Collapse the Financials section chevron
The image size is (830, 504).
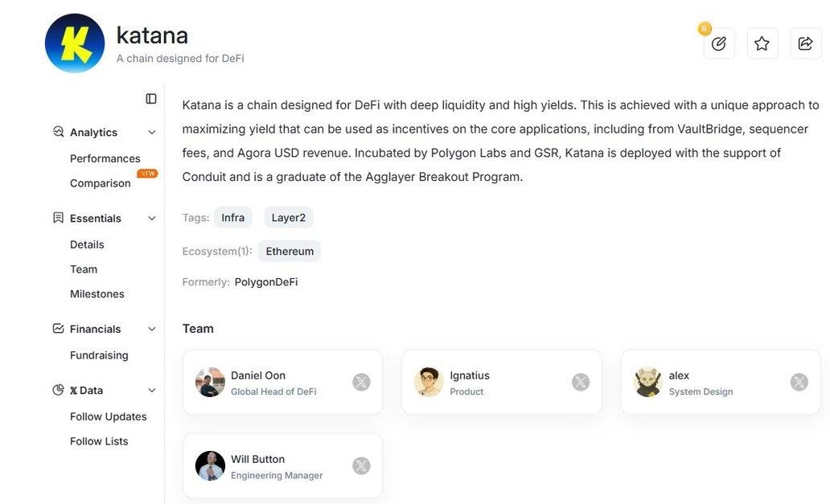[151, 329]
